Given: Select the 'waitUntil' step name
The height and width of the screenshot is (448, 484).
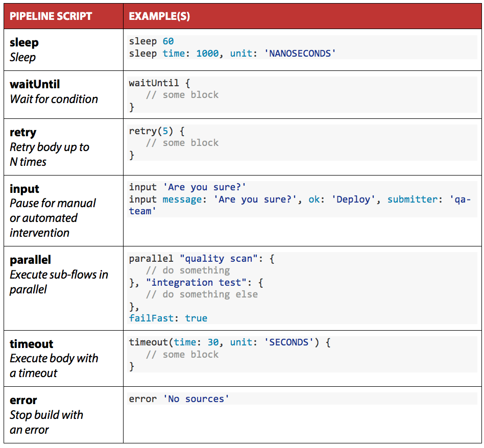Looking at the screenshot, I should point(35,84).
